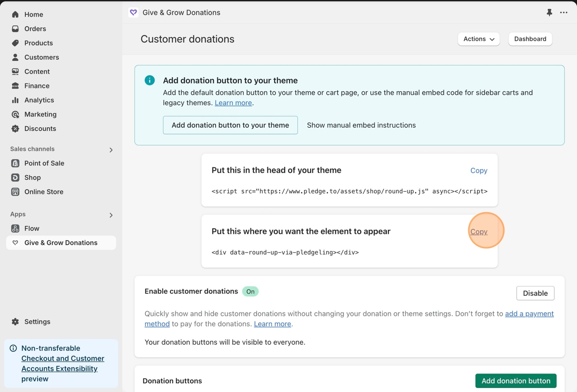Click the Content image icon
577x392 pixels.
pos(15,72)
